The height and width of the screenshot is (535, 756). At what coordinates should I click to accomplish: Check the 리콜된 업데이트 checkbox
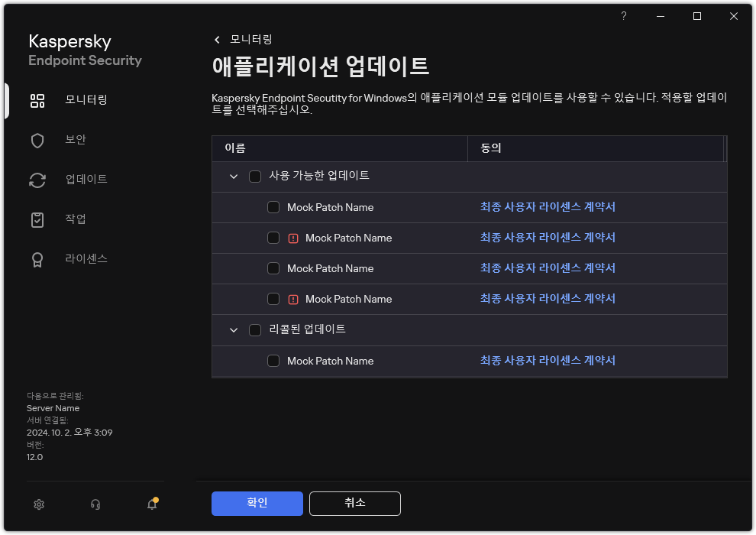(x=254, y=329)
